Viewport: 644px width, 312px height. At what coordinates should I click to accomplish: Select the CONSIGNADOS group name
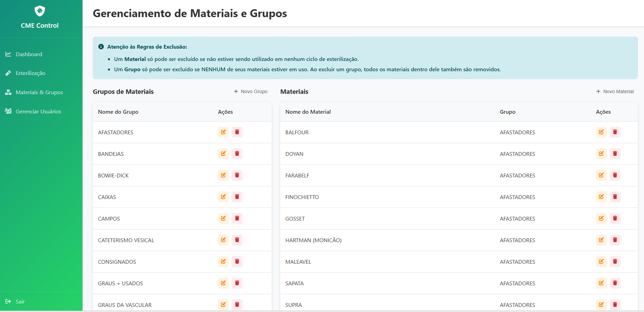coord(117,262)
